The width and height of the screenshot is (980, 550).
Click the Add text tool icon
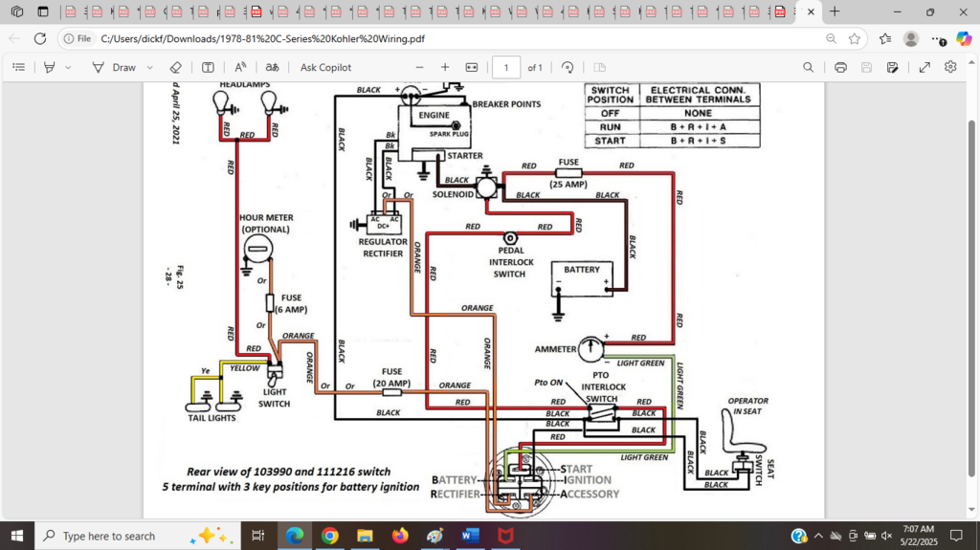(x=208, y=68)
